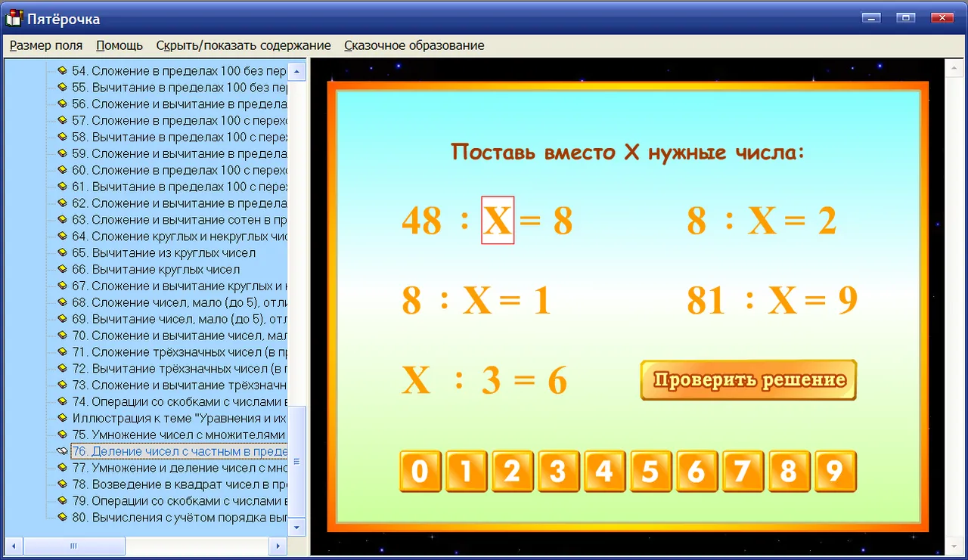Open lesson 54 Сложение в пределах 100
Viewport: 968px width, 560px height.
coord(179,71)
